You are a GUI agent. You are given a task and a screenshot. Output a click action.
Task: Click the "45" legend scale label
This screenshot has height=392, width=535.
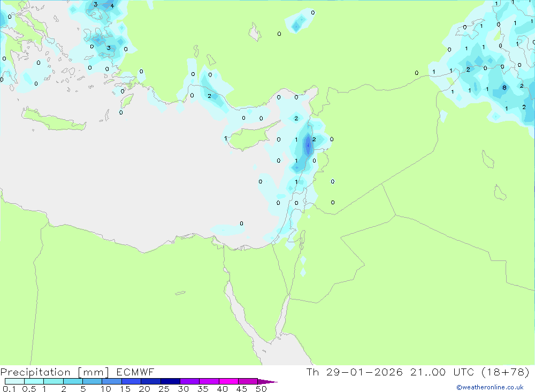(x=242, y=389)
